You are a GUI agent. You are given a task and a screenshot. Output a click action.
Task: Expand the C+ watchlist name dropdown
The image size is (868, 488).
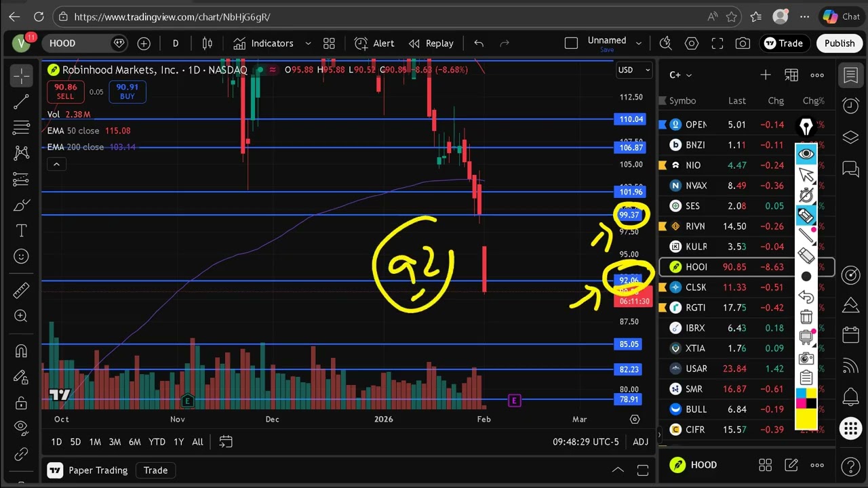click(x=680, y=75)
